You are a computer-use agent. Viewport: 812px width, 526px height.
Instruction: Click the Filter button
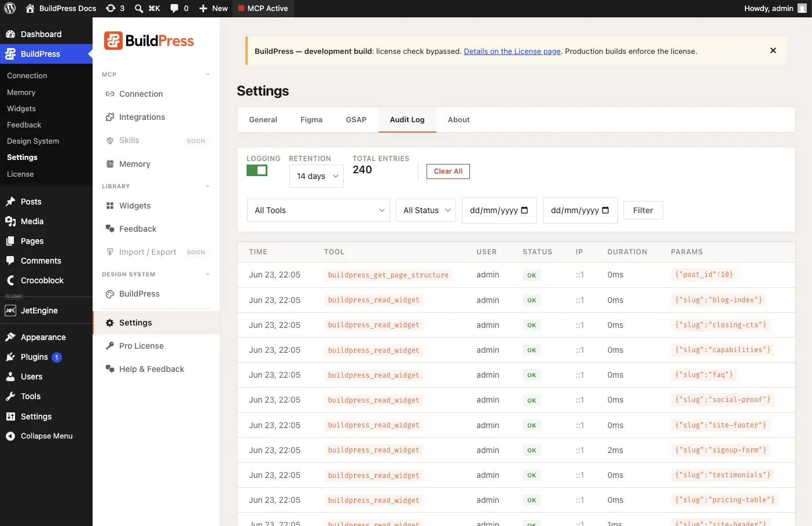pyautogui.click(x=643, y=210)
